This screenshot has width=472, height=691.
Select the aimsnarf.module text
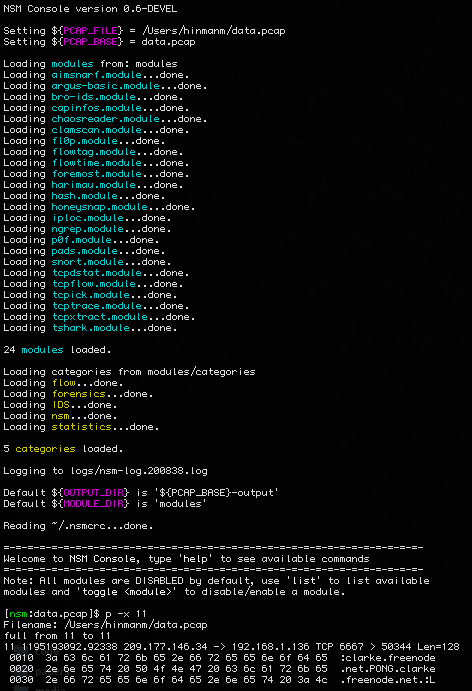(96, 75)
